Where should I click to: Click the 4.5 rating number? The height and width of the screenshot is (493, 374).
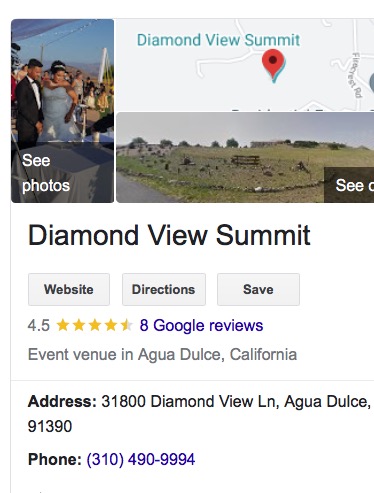(39, 325)
